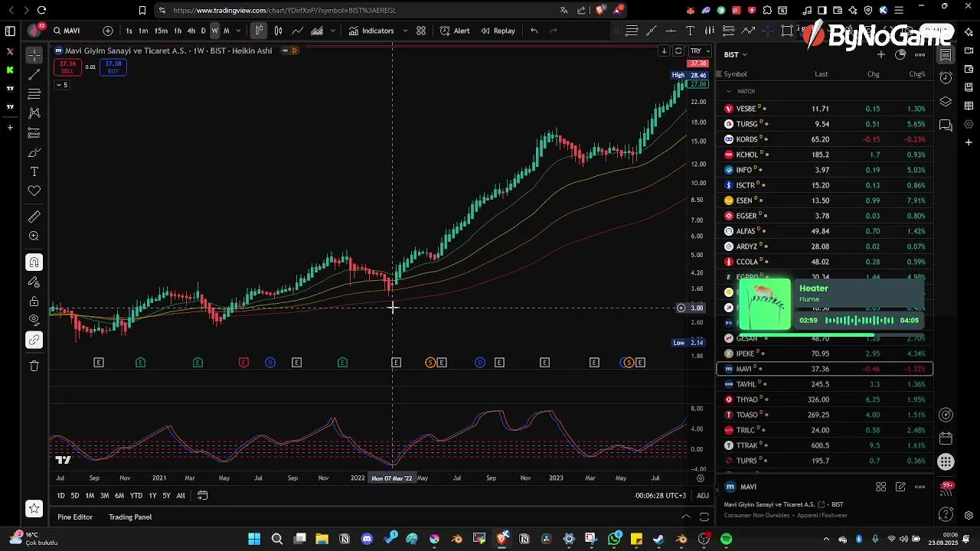Screen dimensions: 980x551
Task: Expand BIST watchlist name dropdown
Action: [x=735, y=54]
